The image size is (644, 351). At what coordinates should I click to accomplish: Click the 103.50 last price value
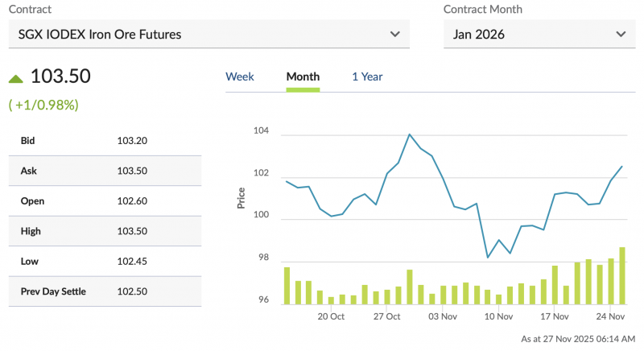pos(60,76)
